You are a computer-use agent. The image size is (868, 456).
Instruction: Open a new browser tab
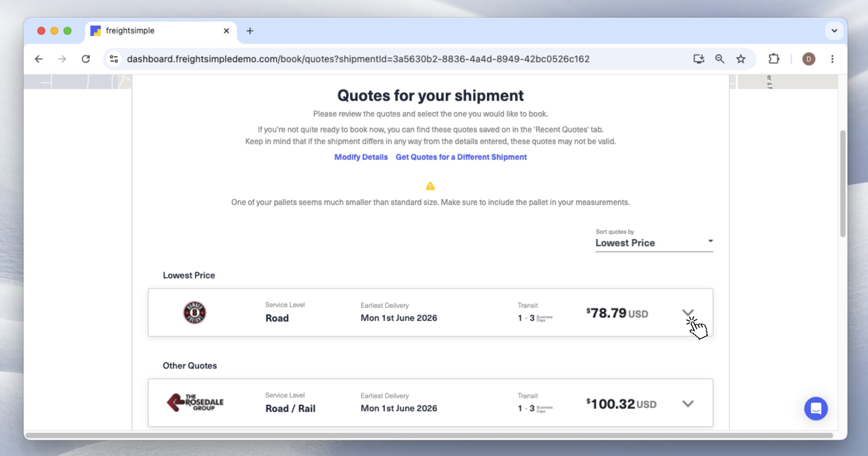point(250,31)
